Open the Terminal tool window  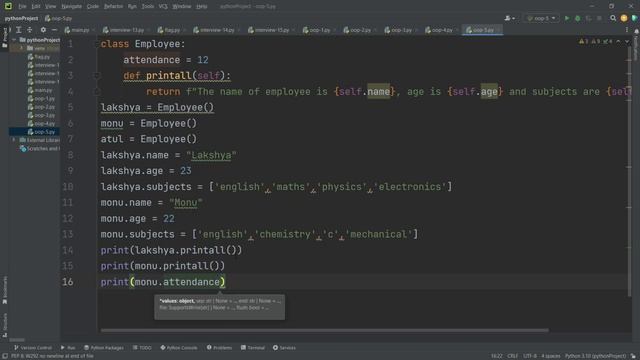(x=253, y=348)
